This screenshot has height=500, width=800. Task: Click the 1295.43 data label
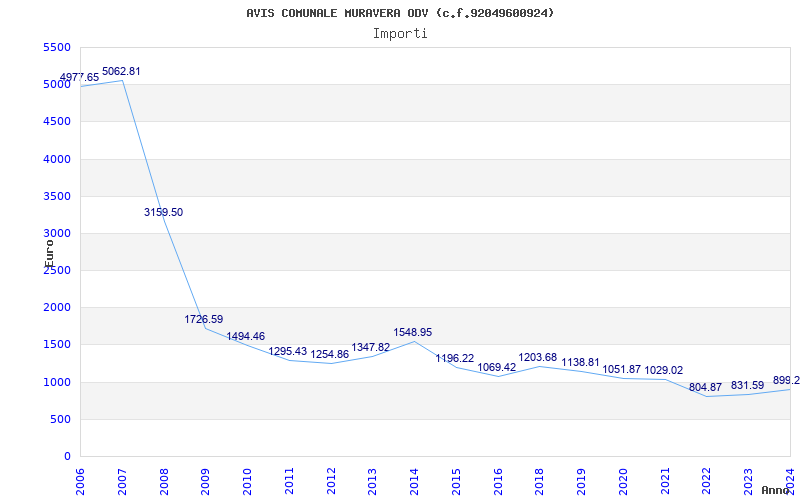288,352
